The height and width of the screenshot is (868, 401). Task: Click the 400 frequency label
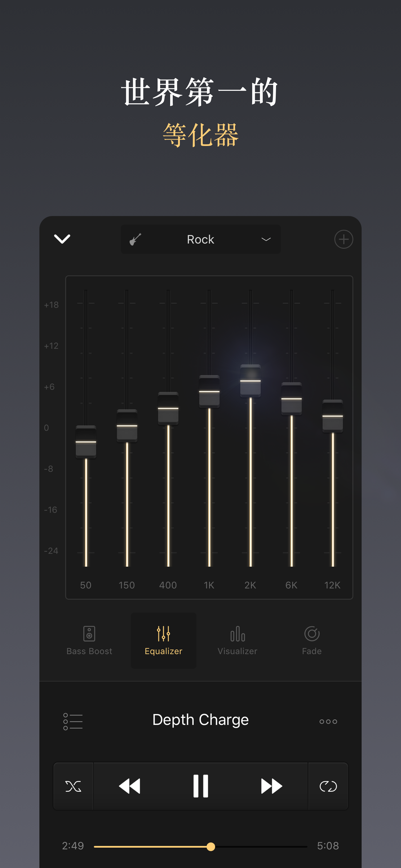coord(168,585)
